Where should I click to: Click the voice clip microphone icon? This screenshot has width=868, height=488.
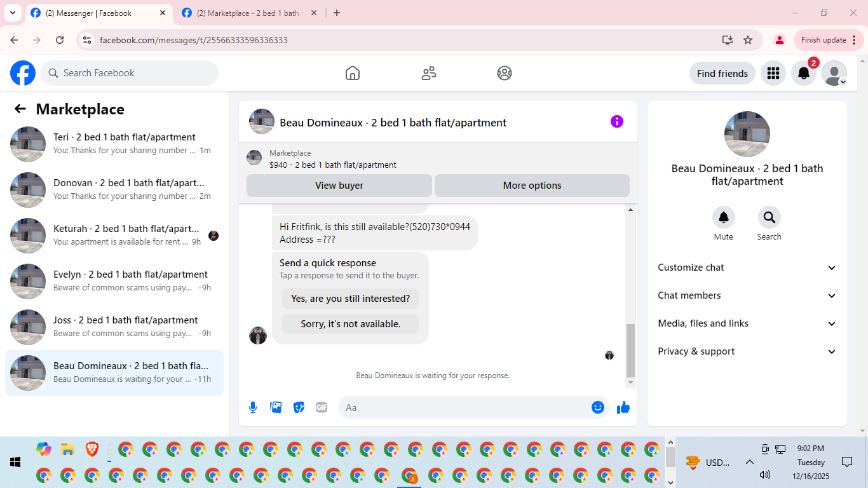click(x=253, y=407)
